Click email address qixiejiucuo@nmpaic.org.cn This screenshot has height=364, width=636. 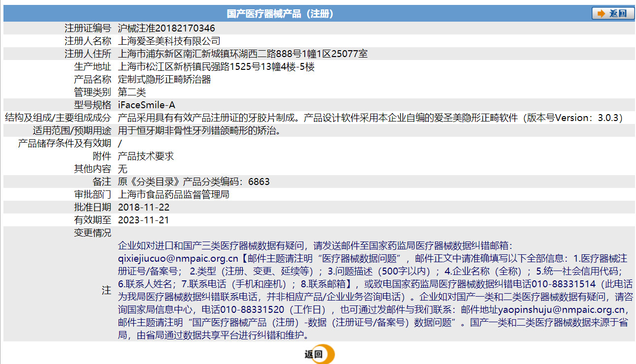[179, 258]
